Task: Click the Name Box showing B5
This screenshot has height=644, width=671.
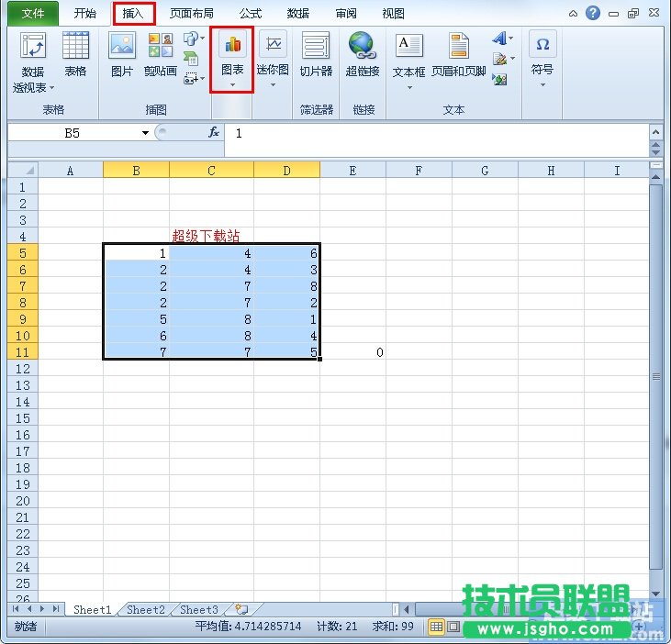Action: tap(73, 133)
